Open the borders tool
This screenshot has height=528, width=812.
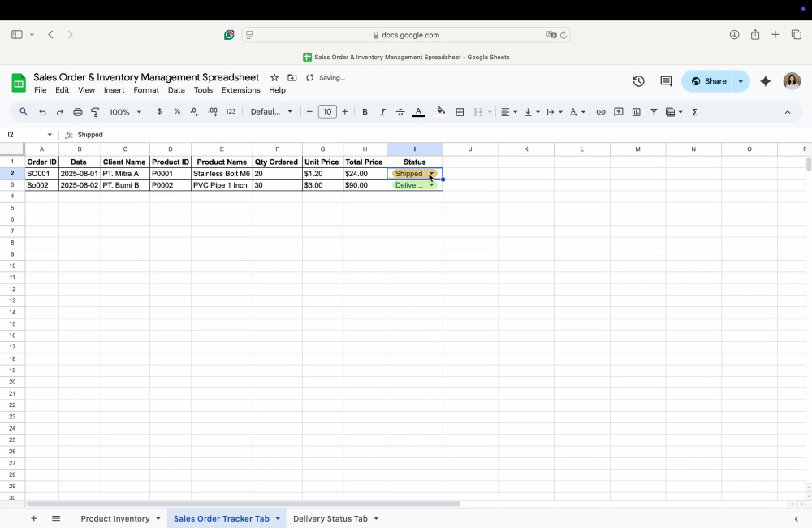[x=460, y=112]
